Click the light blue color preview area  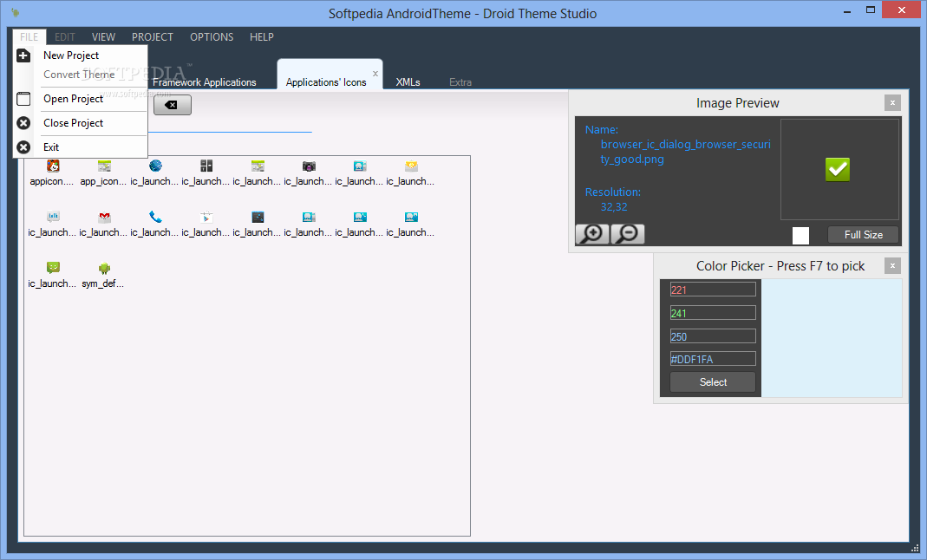coord(832,338)
